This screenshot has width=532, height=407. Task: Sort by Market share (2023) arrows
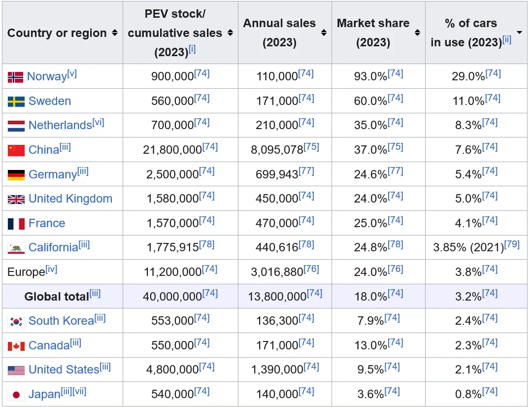pyautogui.click(x=417, y=33)
